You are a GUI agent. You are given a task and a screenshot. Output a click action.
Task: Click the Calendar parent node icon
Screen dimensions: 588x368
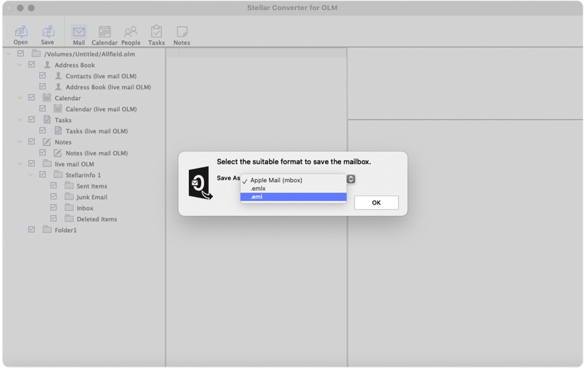[47, 98]
